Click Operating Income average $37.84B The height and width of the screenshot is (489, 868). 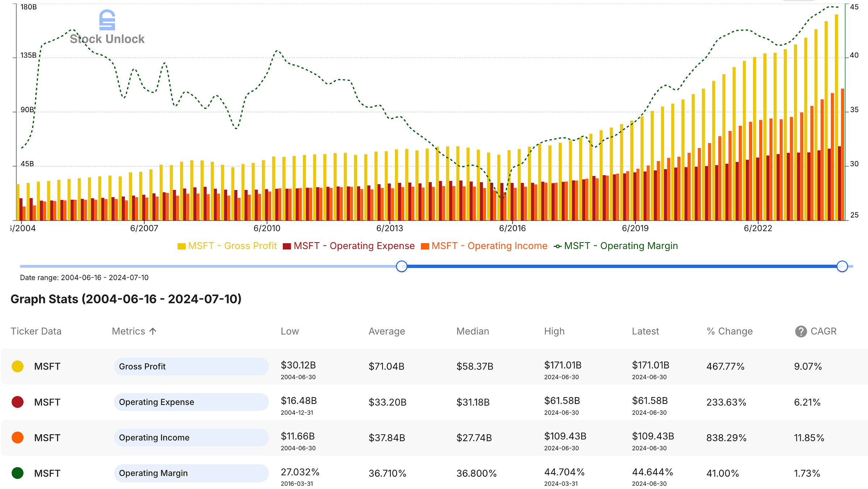[387, 437]
